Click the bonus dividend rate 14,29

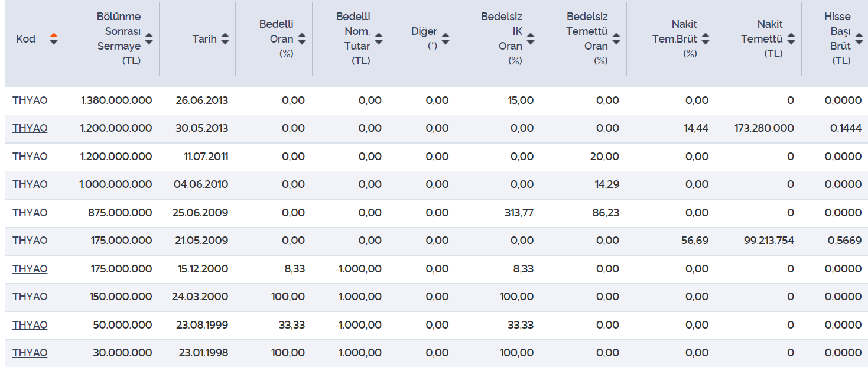607,184
